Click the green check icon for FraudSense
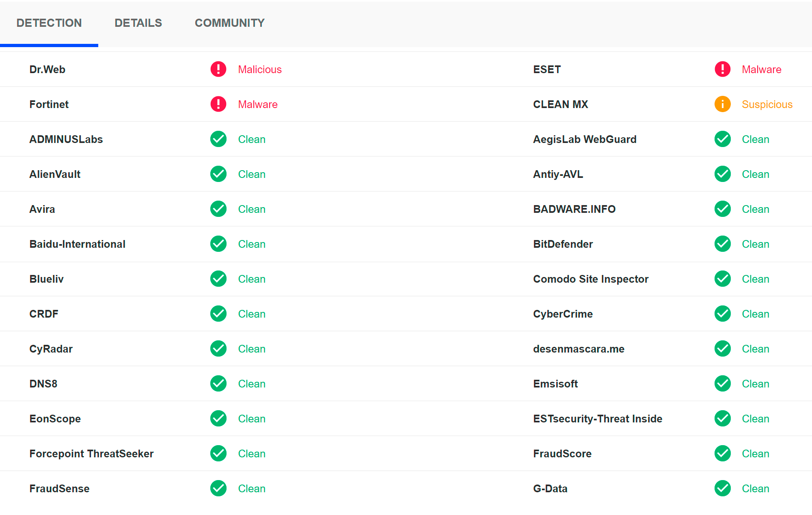The width and height of the screenshot is (812, 515). tap(218, 489)
